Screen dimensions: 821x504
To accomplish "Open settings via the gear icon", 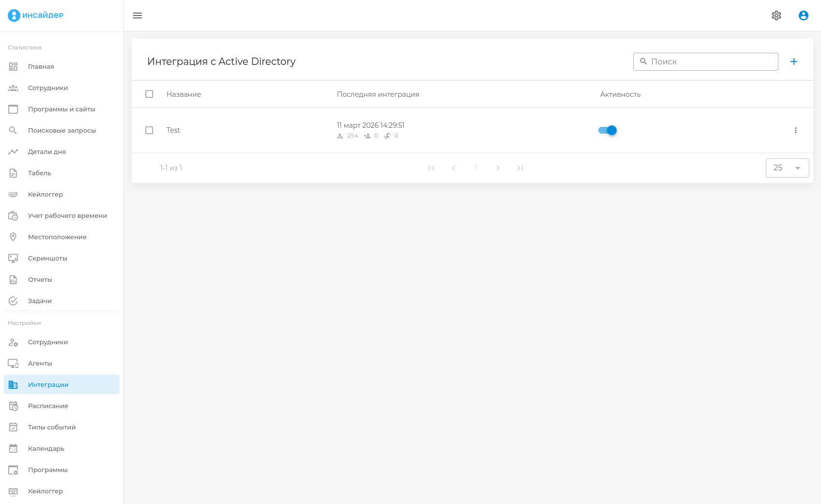I will point(776,15).
